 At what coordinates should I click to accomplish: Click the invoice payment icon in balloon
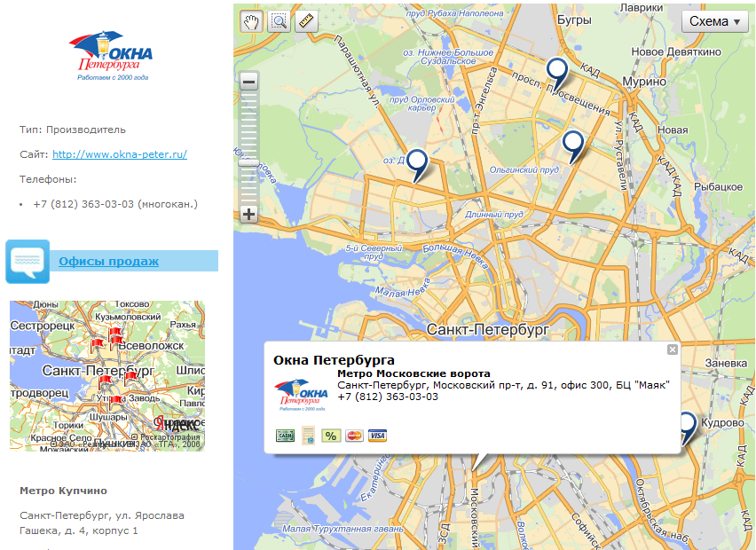[x=308, y=436]
